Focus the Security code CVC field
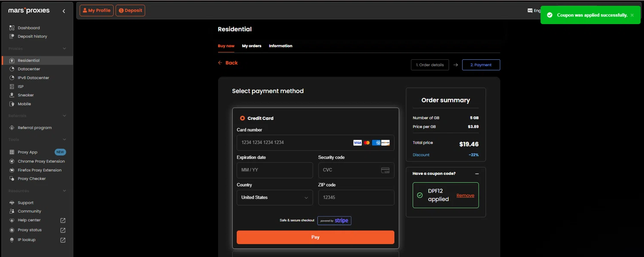This screenshot has width=644, height=257. [x=356, y=170]
